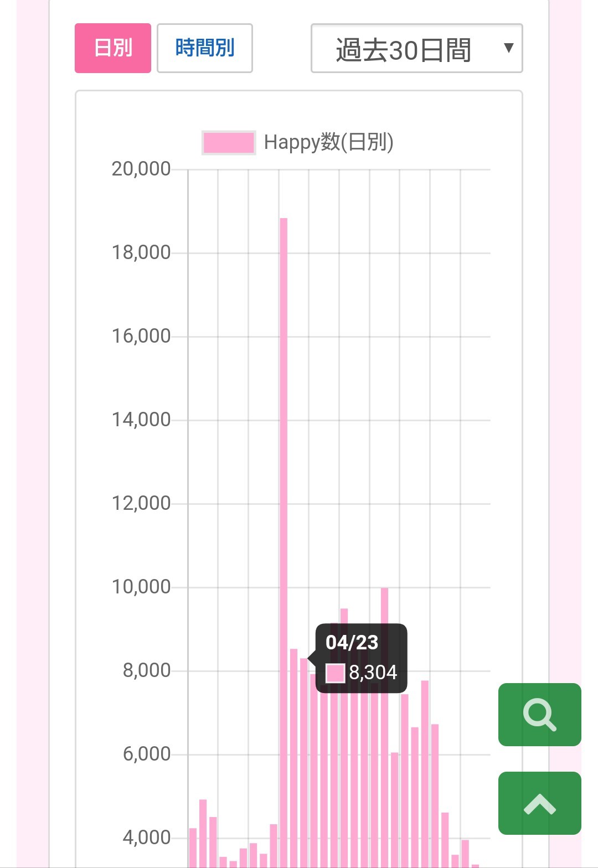Switch to the 日別 daily tab
598x868 pixels.
[x=113, y=48]
